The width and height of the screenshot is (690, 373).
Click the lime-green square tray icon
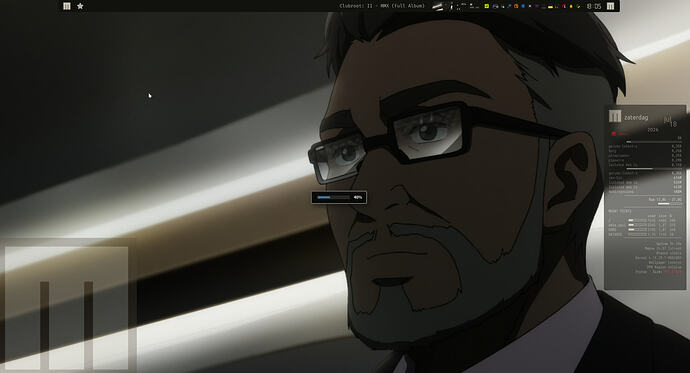(x=487, y=6)
